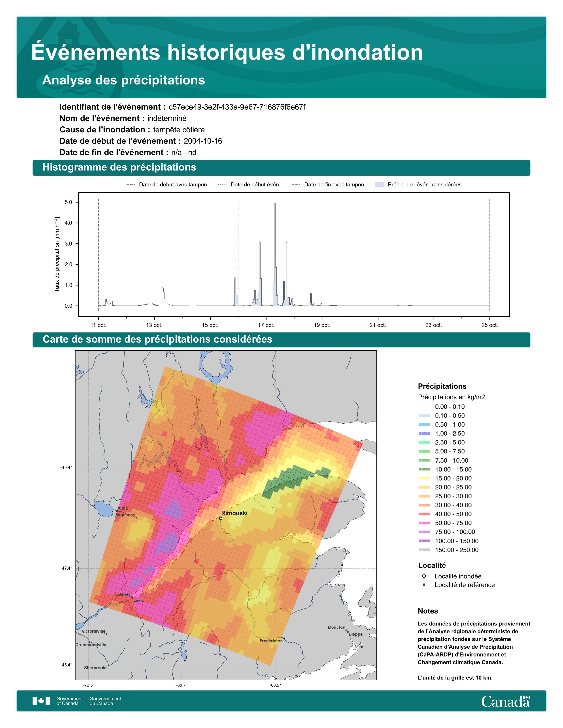Click the '19 oct.' x-axis label
The height and width of the screenshot is (728, 563).
tap(322, 325)
